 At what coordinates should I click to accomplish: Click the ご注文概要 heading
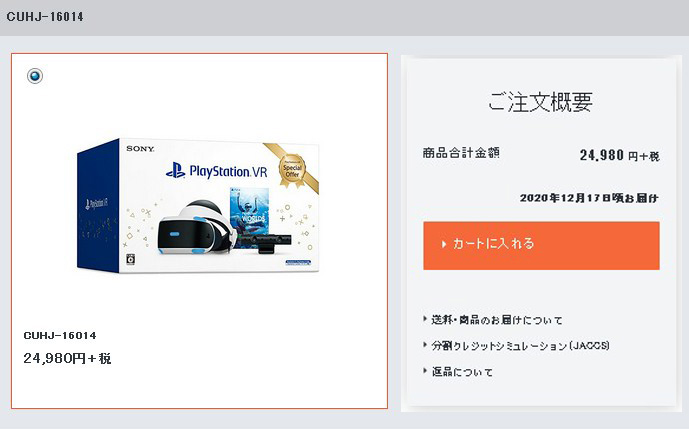[540, 102]
